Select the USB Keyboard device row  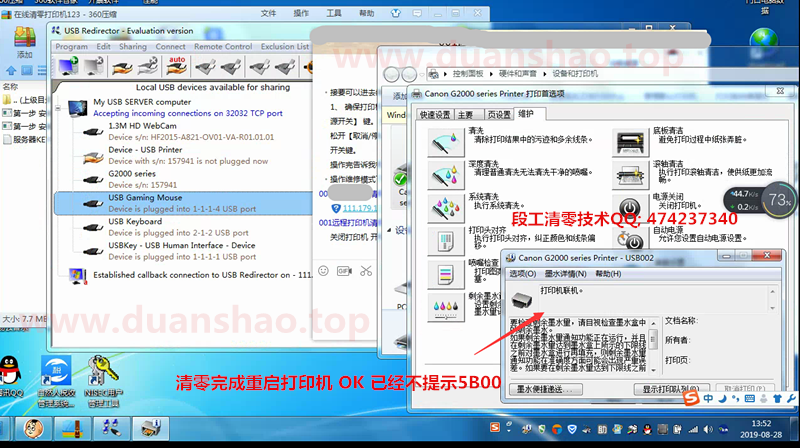183,227
